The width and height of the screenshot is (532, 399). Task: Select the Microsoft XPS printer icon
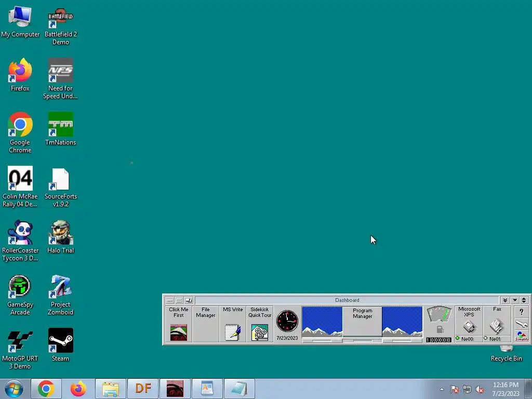(x=470, y=327)
